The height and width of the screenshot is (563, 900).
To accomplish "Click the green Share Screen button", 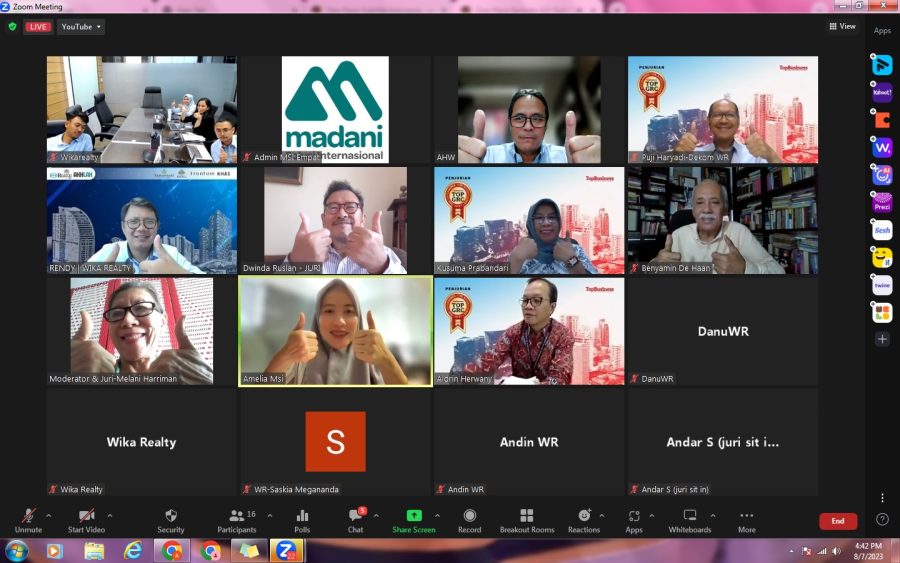I will point(413,519).
